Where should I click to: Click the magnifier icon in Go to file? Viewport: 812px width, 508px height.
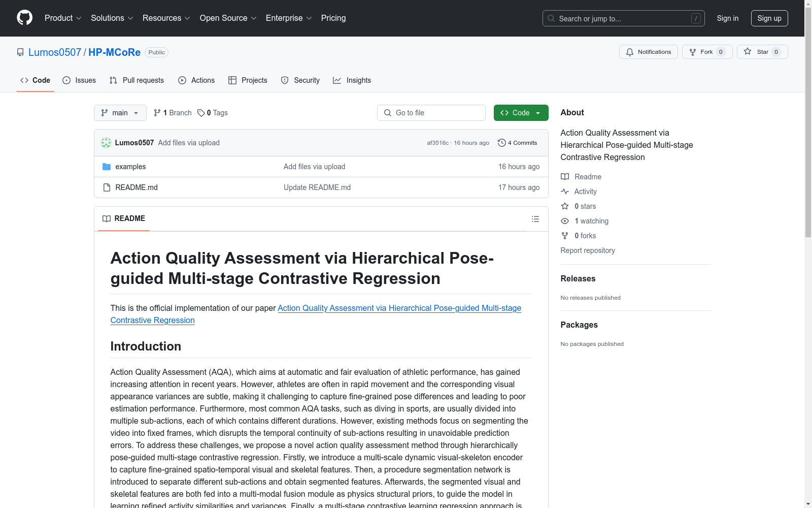[x=388, y=113]
